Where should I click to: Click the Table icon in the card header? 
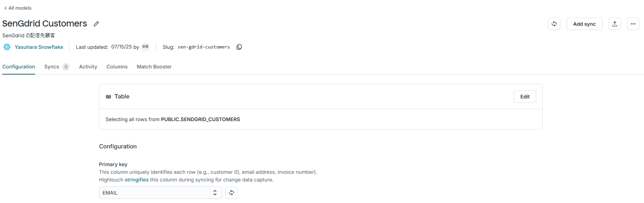[108, 97]
